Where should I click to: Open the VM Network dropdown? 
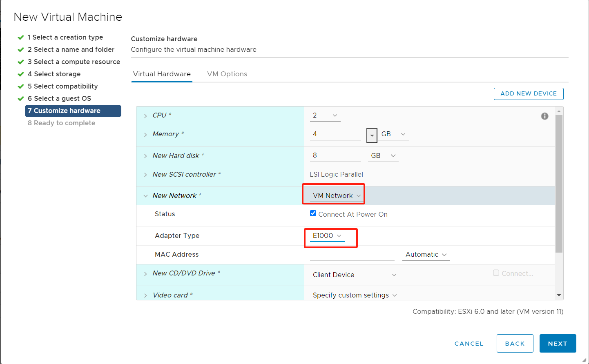pyautogui.click(x=337, y=196)
